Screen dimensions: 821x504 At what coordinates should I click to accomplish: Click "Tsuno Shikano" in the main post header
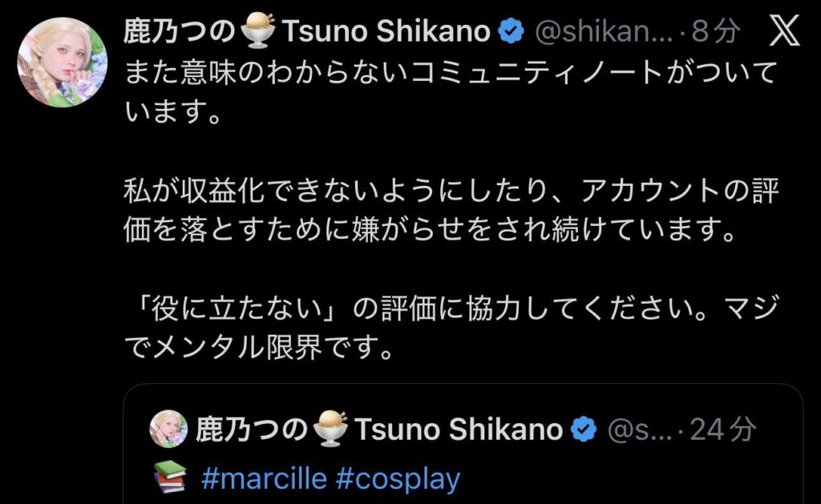point(386,32)
